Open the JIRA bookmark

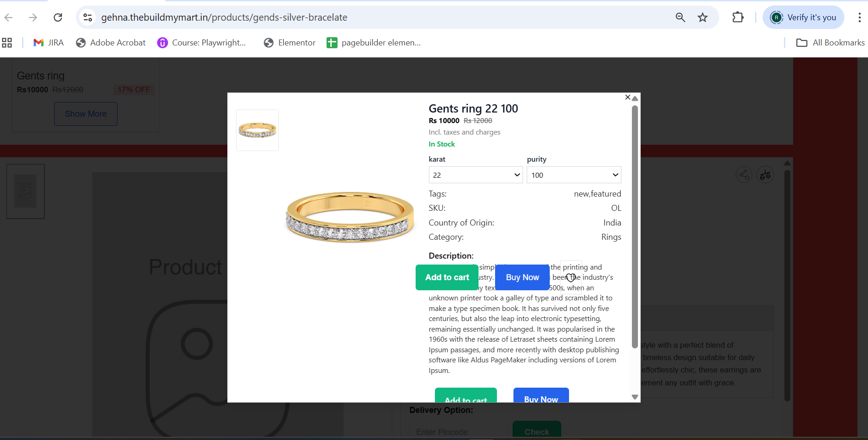tap(48, 43)
